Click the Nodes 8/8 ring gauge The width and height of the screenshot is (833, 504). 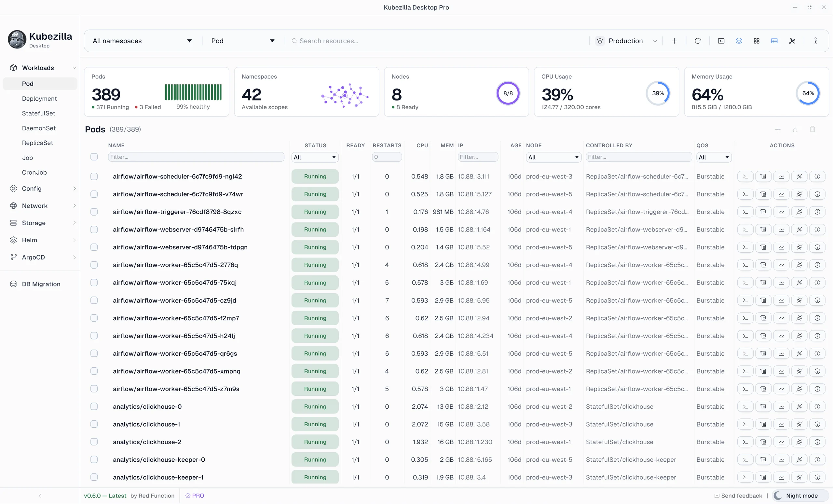point(508,93)
